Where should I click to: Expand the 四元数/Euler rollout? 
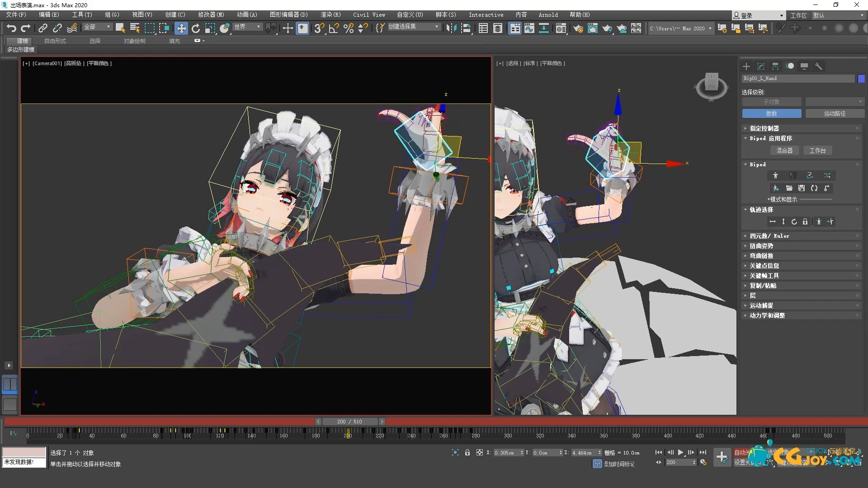tap(769, 236)
